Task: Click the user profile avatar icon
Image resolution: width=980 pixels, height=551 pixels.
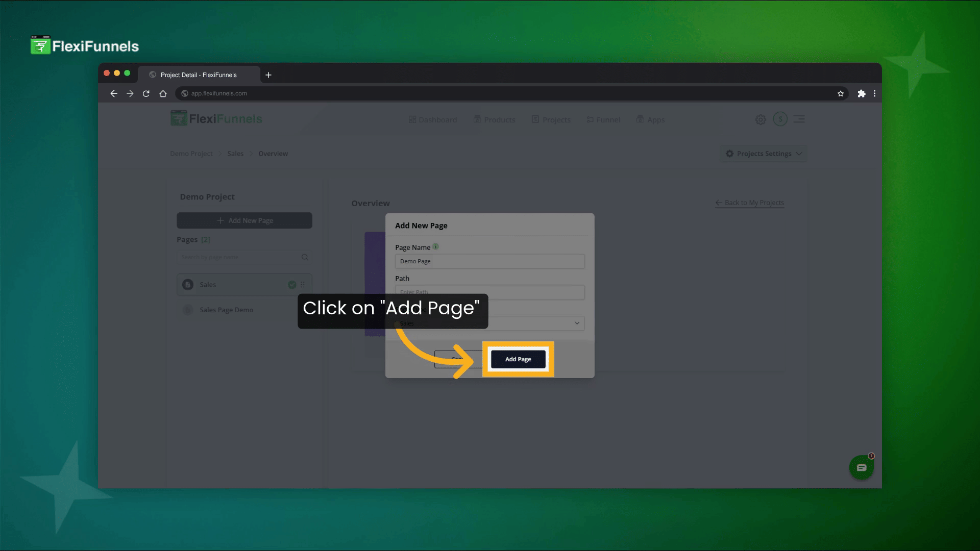Action: 780,119
